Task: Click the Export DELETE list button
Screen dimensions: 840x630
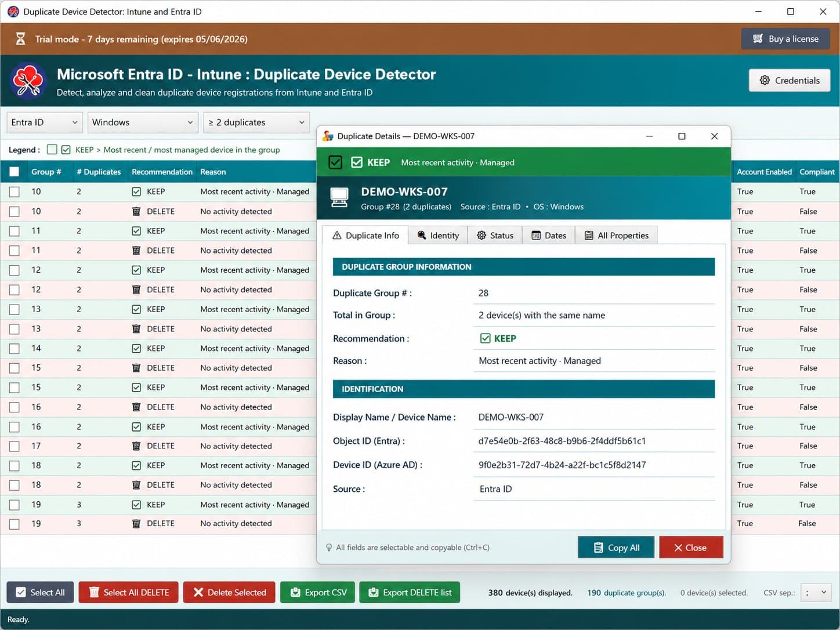Action: point(410,592)
